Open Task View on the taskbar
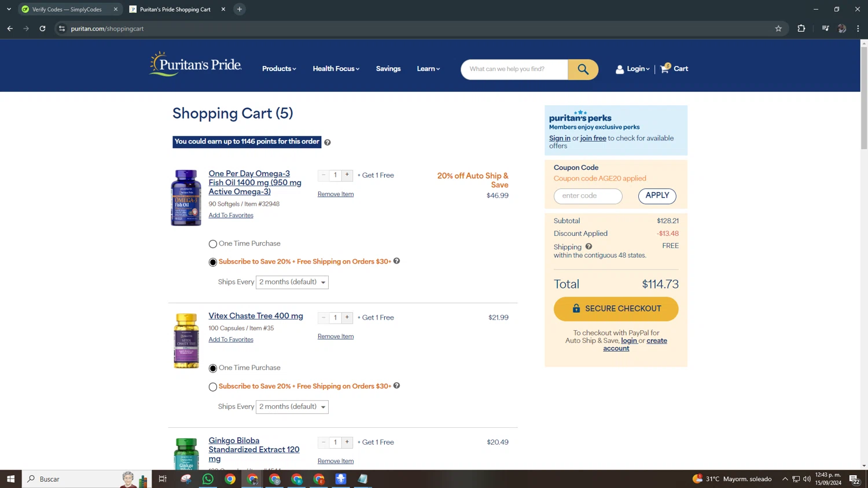 (x=163, y=479)
